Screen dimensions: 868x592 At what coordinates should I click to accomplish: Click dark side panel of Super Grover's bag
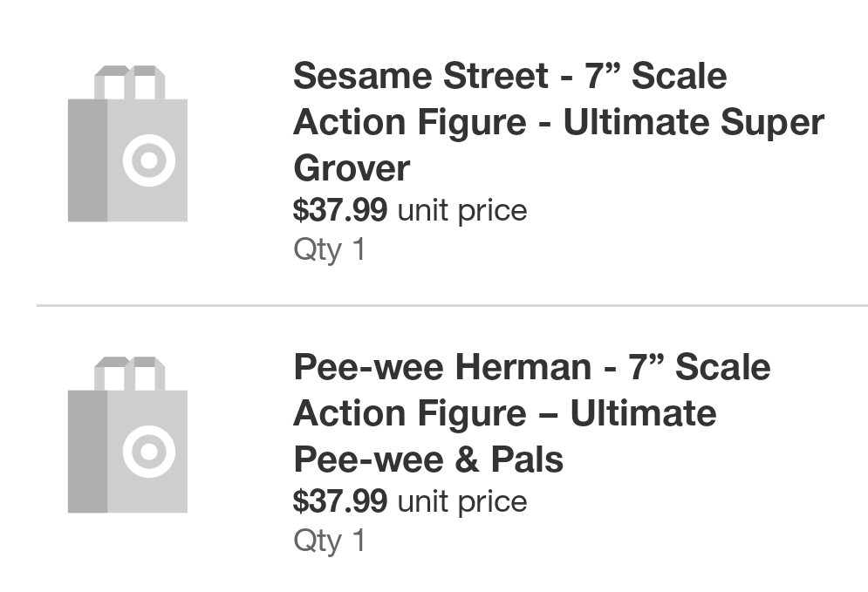click(87, 160)
